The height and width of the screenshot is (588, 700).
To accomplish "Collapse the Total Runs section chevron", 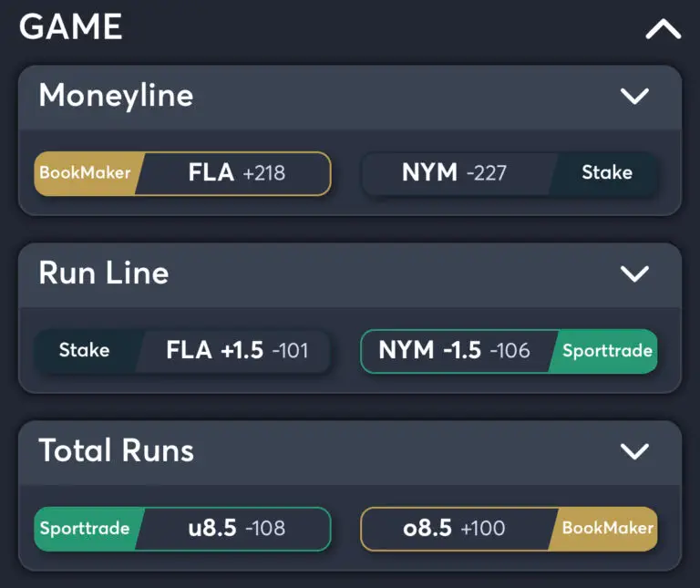I will coord(633,450).
